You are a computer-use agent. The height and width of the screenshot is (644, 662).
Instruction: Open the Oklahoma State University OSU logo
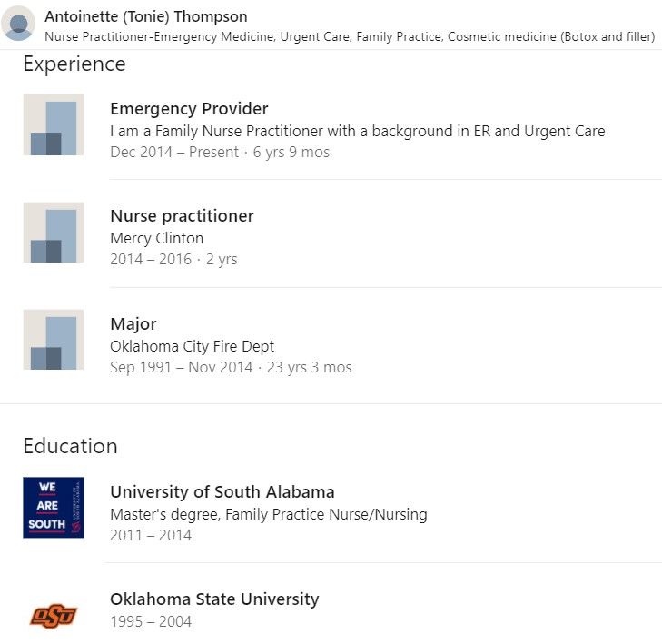[54, 615]
